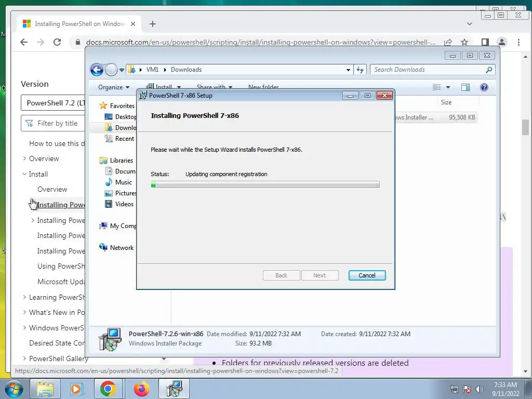Click the installation progress bar
Viewport: 532px width, 399px height.
coord(265,184)
